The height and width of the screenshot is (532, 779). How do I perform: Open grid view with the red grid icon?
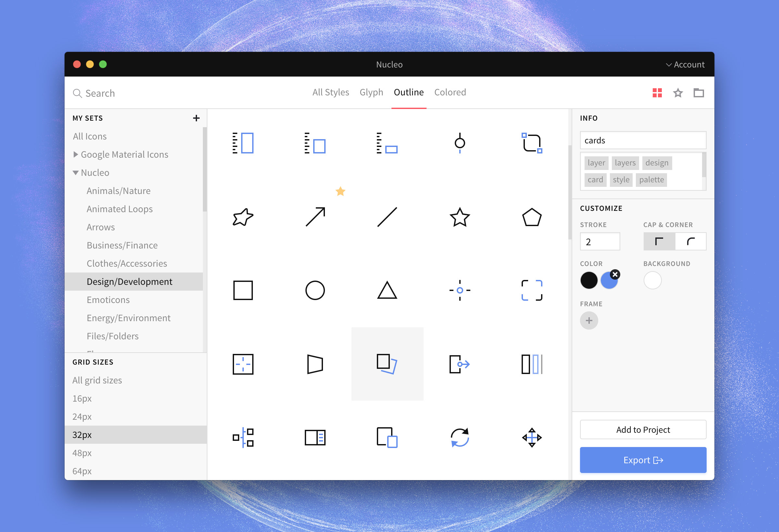pyautogui.click(x=657, y=93)
